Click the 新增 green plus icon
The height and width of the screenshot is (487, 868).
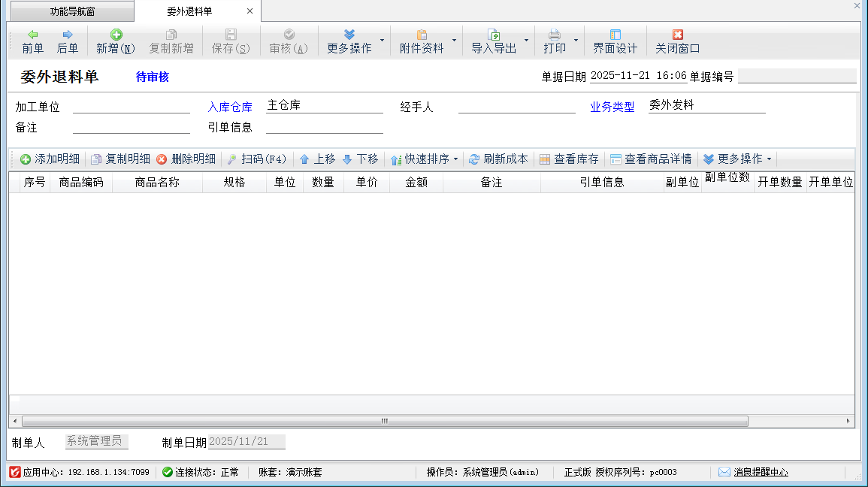tap(116, 35)
